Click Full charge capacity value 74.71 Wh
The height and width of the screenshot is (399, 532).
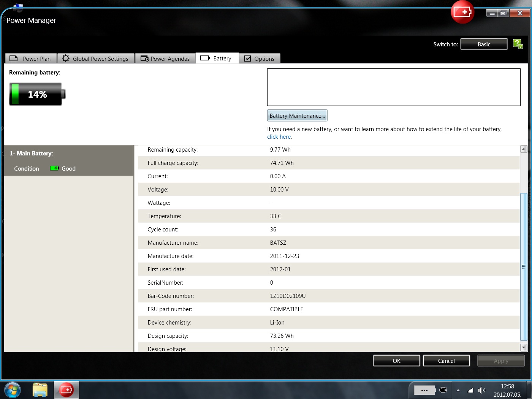point(282,163)
